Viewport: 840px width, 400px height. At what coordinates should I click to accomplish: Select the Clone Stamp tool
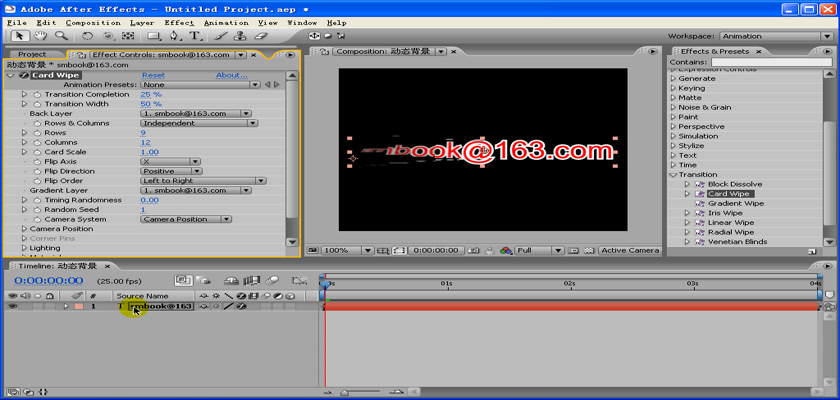point(240,36)
